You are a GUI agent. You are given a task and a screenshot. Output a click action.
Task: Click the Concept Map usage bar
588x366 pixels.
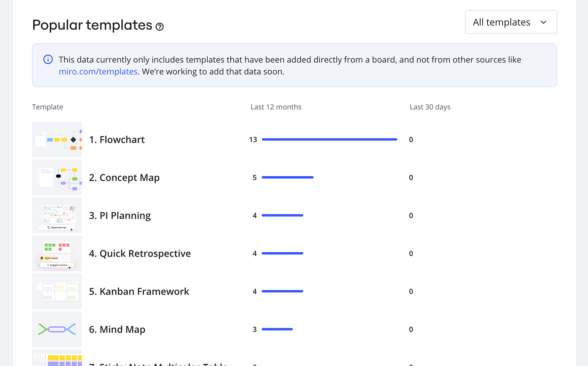point(287,177)
